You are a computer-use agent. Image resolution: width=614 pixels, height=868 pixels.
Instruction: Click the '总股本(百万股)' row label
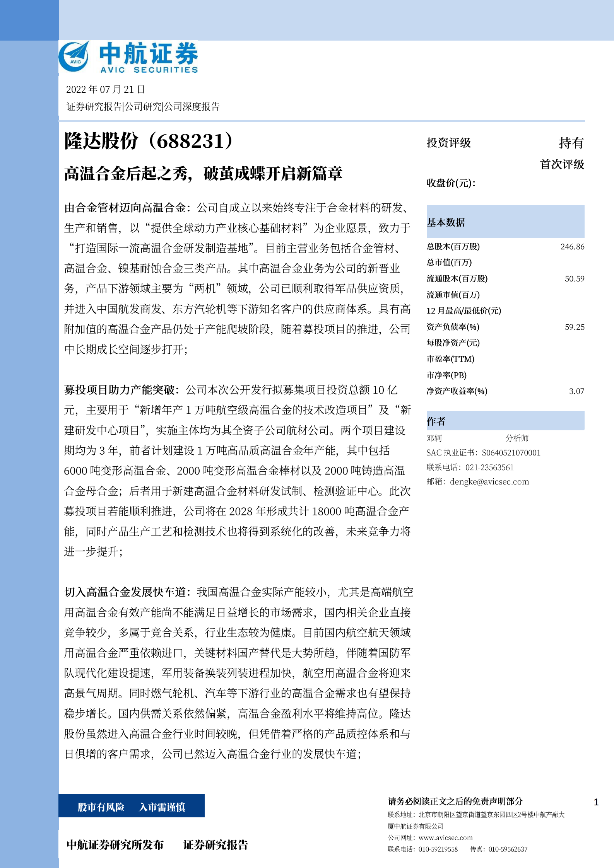click(453, 247)
